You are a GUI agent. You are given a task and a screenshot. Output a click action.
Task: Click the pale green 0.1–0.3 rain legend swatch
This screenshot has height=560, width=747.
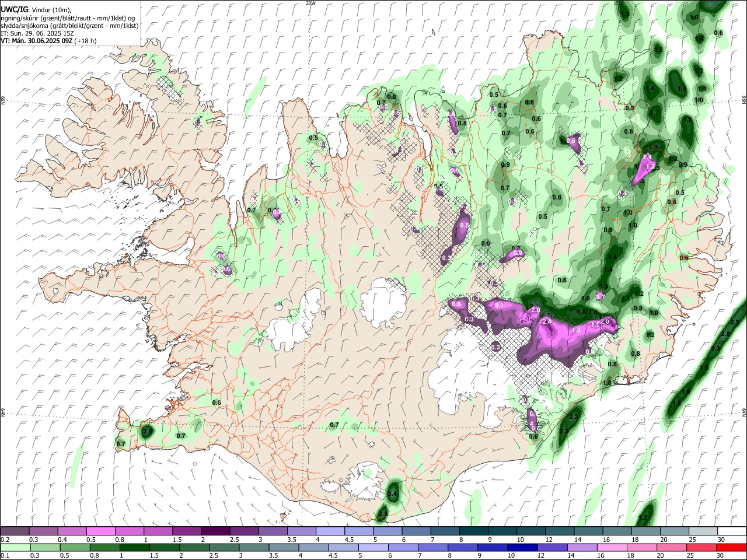15,547
